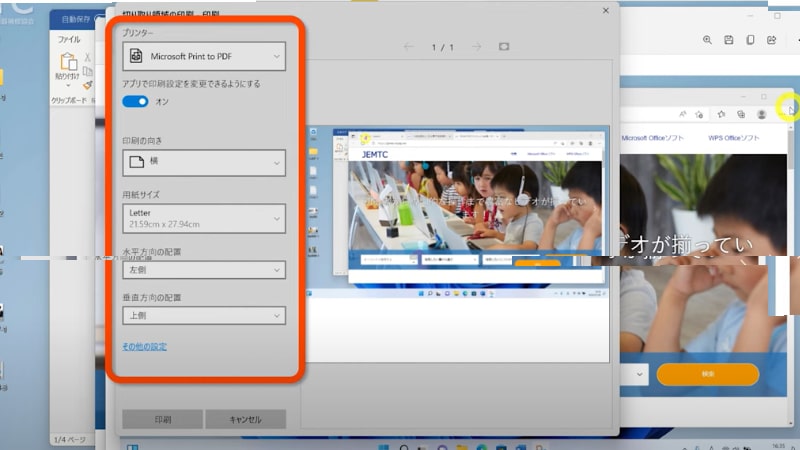800x450 pixels.
Task: Open Microsoft Officeソフト link on webpage
Action: coord(653,138)
